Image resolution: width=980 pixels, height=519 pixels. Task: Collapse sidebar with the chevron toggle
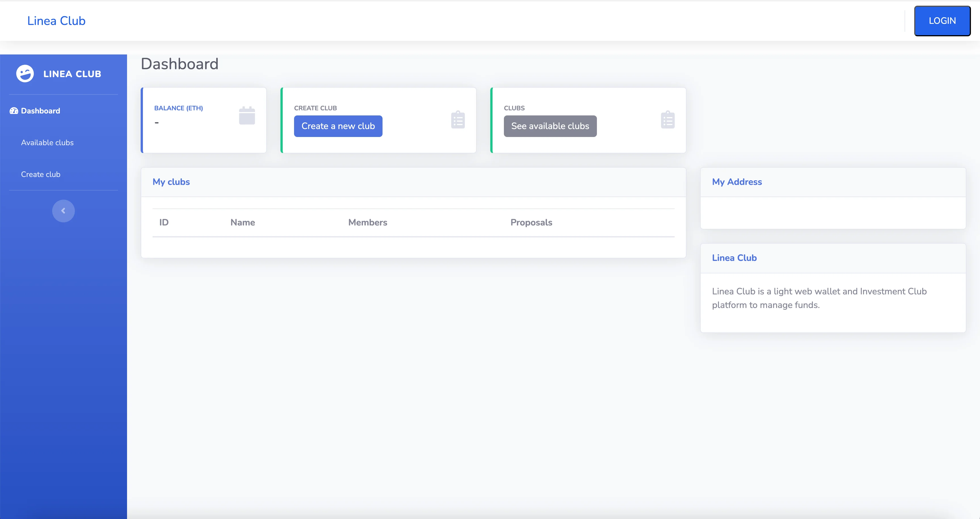click(x=63, y=211)
